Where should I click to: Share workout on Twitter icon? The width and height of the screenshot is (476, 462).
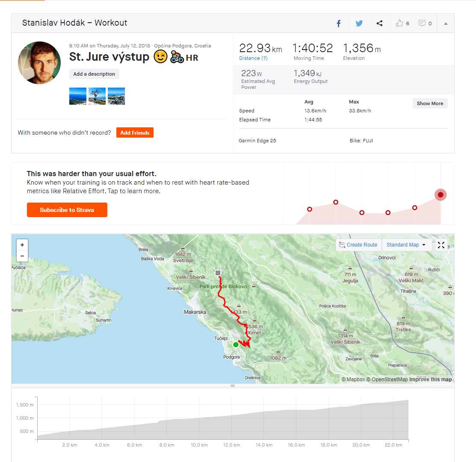[x=359, y=24]
